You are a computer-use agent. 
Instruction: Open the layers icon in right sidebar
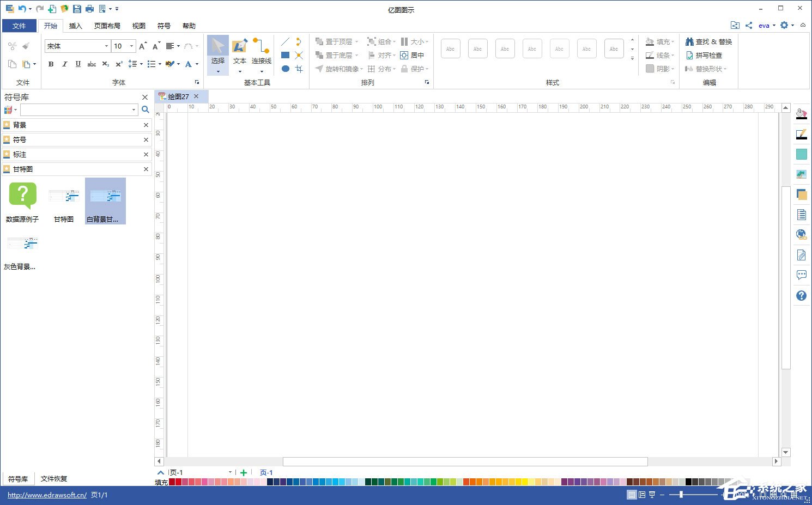801,194
